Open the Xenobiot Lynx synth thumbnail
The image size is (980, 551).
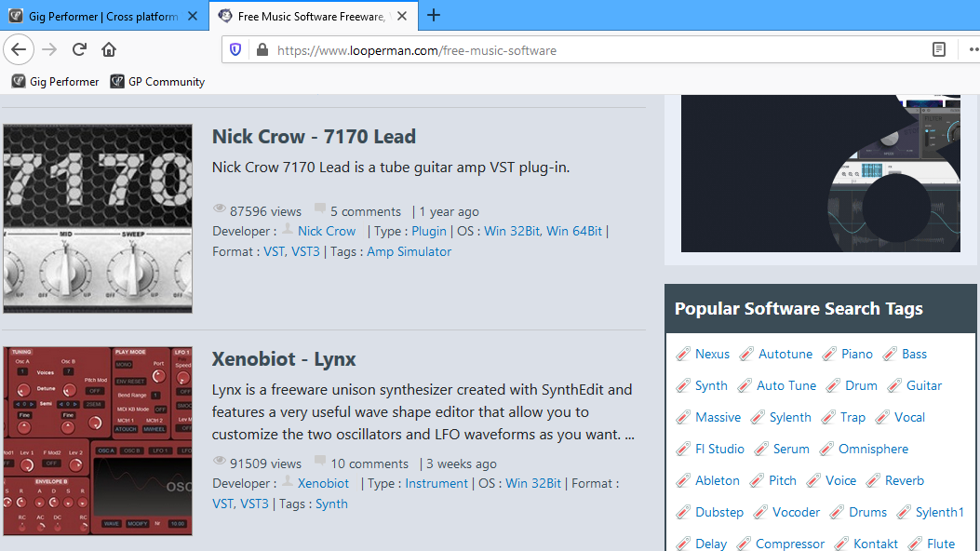tap(98, 441)
